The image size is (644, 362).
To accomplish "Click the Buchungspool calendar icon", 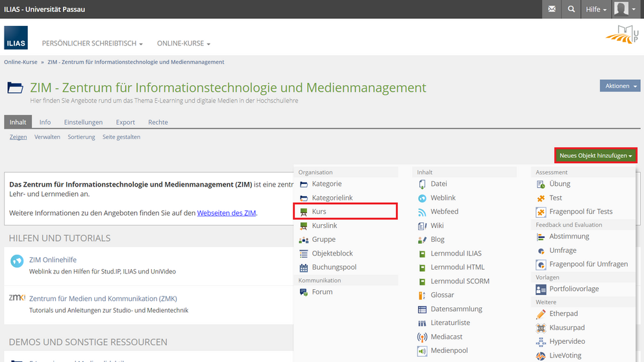I will (304, 267).
